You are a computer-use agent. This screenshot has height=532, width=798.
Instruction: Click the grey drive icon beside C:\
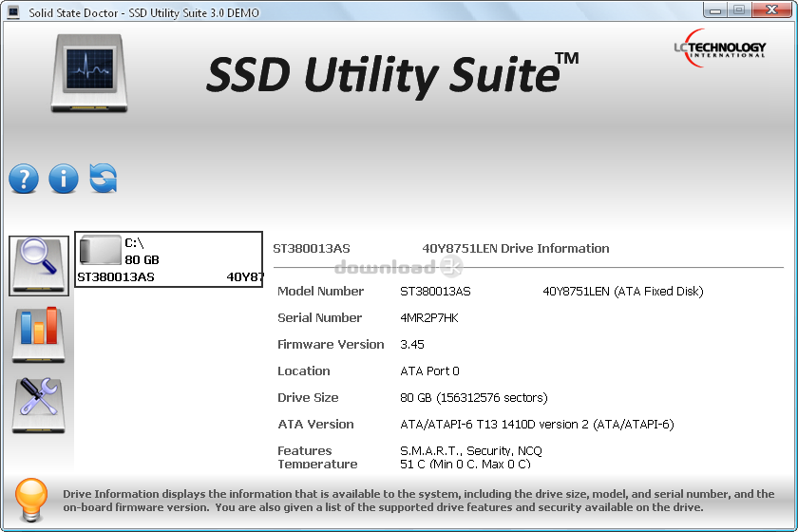(101, 250)
